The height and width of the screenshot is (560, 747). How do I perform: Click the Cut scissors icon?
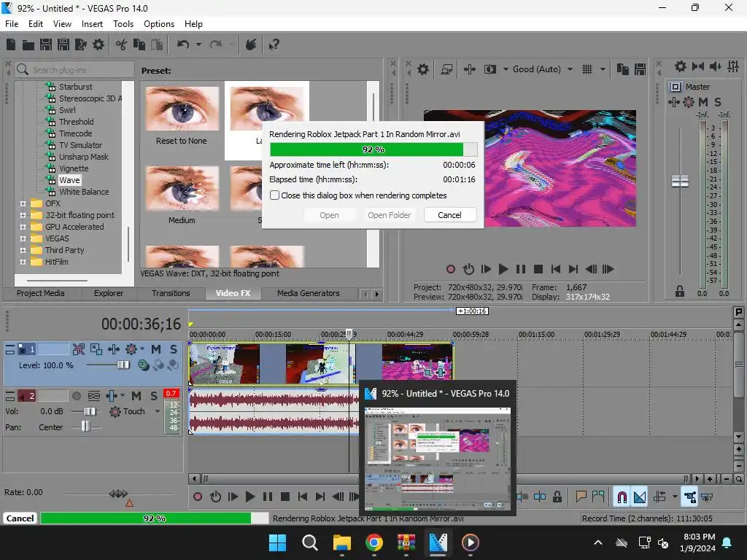click(122, 44)
